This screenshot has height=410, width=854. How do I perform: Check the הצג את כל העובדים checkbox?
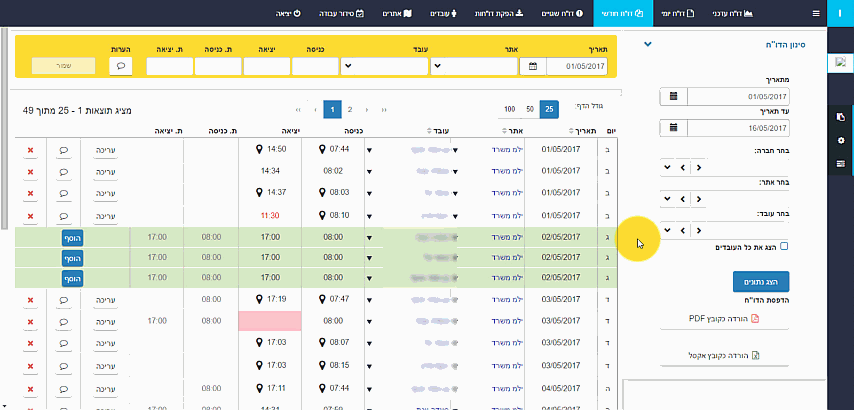tap(784, 247)
